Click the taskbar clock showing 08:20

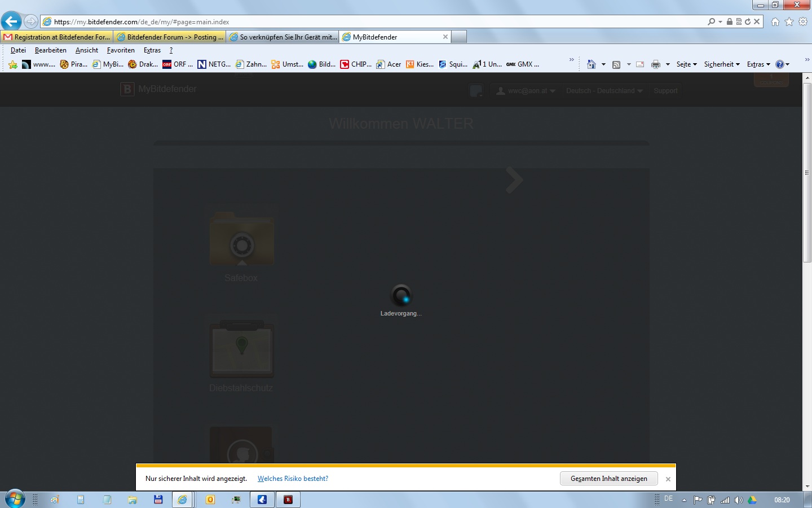[782, 500]
